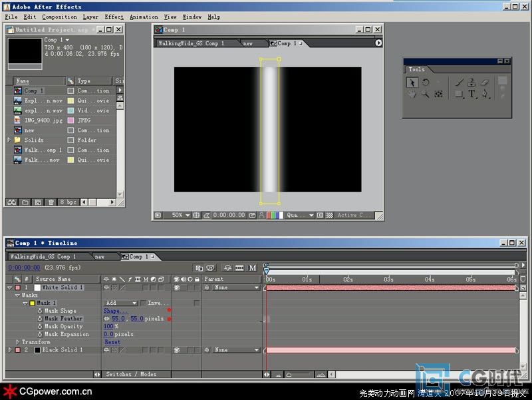Expand Solids folder in Project window

pyautogui.click(x=9, y=140)
